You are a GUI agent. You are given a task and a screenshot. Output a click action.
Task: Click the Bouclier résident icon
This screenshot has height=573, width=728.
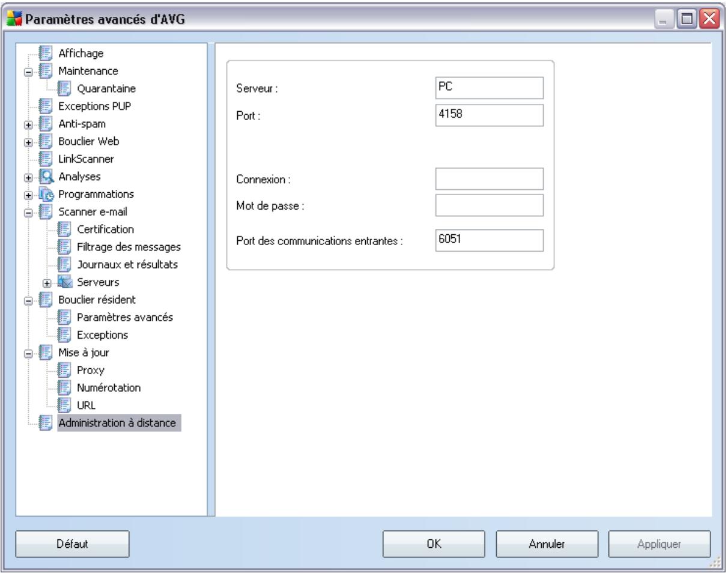[x=44, y=299]
